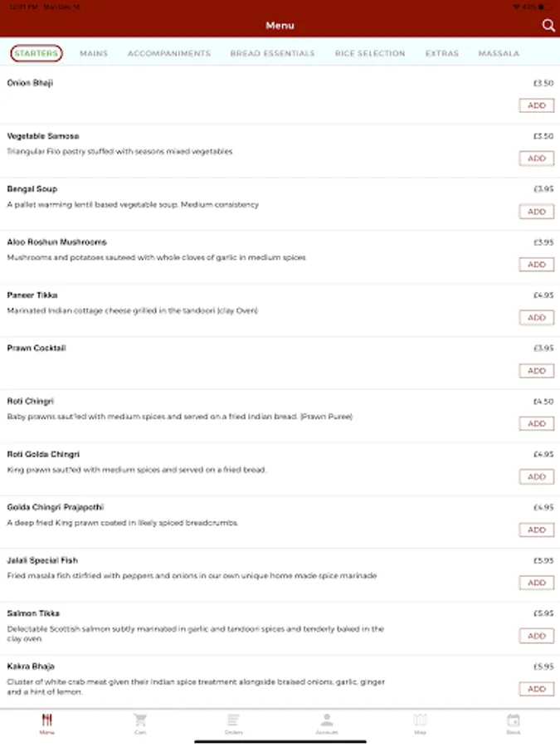Select the Menu fork-and-knife icon
Screen dimensions: 560x747
46,720
